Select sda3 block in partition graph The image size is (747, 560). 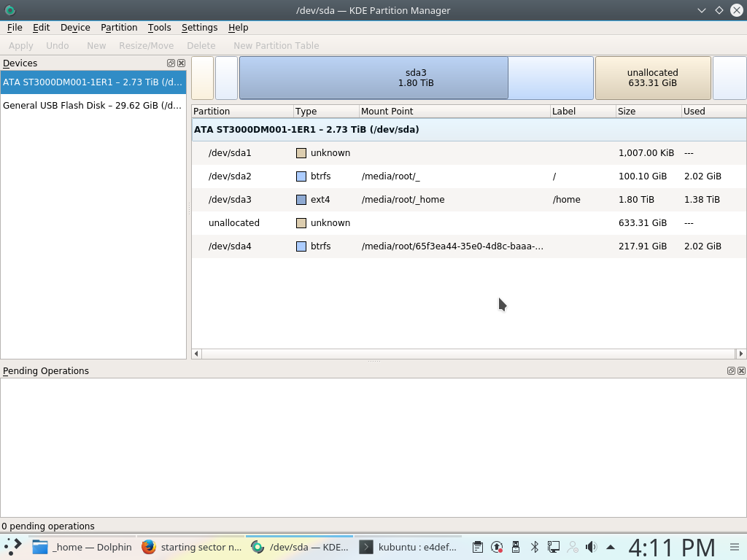(x=416, y=77)
